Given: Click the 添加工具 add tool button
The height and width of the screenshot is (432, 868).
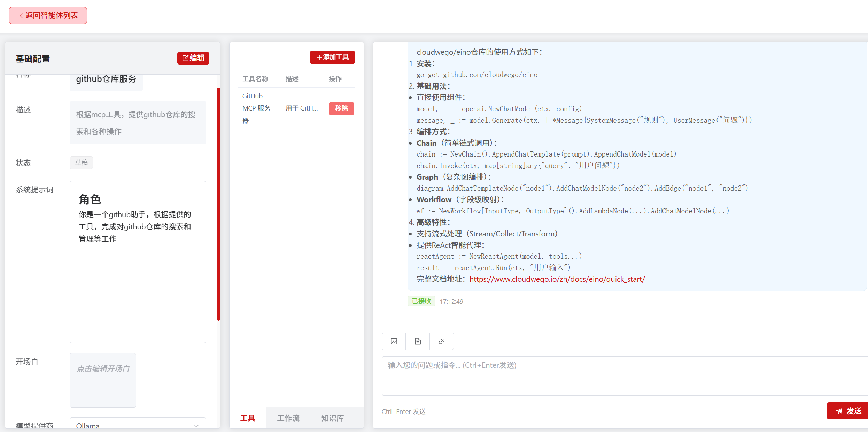Looking at the screenshot, I should pyautogui.click(x=332, y=57).
